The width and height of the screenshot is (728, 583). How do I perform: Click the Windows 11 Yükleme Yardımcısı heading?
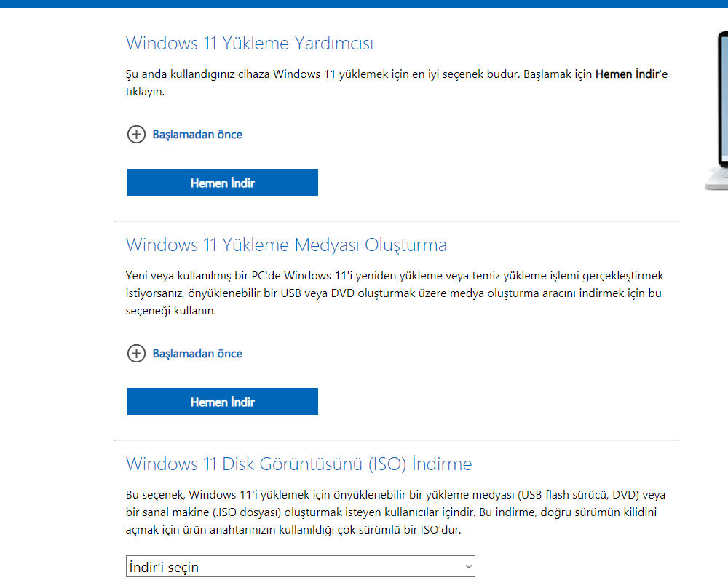(250, 44)
